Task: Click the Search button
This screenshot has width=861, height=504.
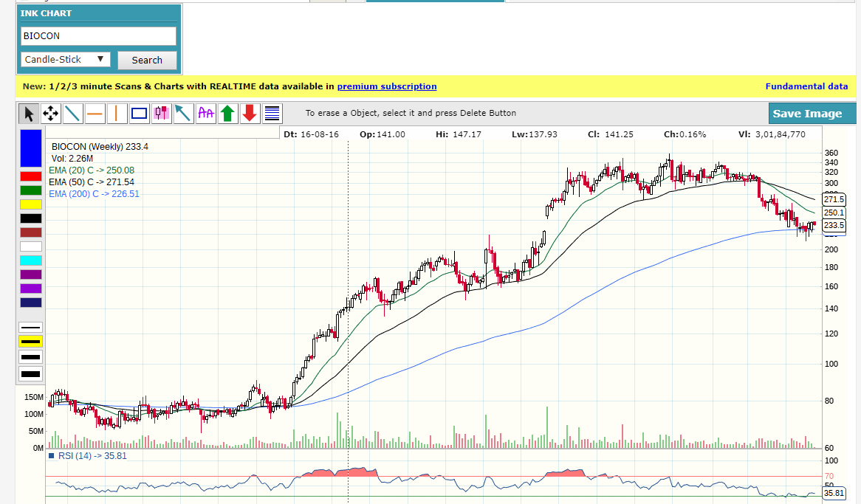Action: click(x=147, y=61)
